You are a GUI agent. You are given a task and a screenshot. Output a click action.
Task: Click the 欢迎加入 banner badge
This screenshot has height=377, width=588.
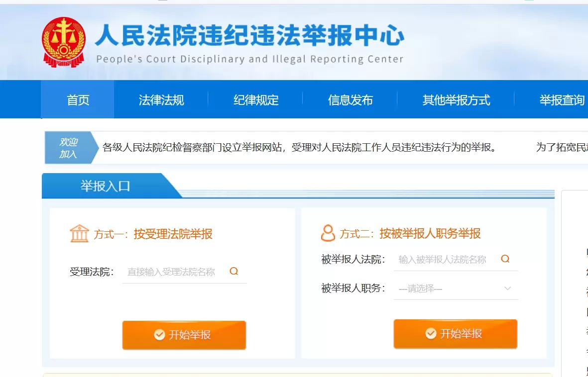click(68, 148)
